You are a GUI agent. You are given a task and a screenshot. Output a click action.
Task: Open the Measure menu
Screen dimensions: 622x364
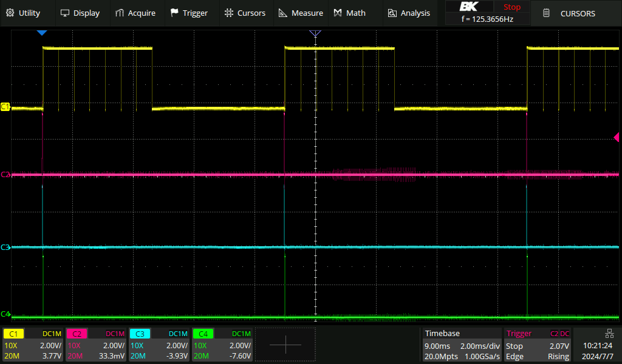click(301, 13)
